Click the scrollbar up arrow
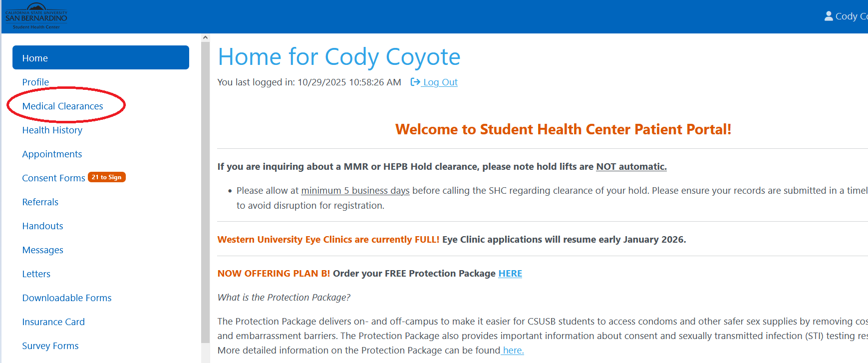Image resolution: width=868 pixels, height=363 pixels. click(x=205, y=38)
